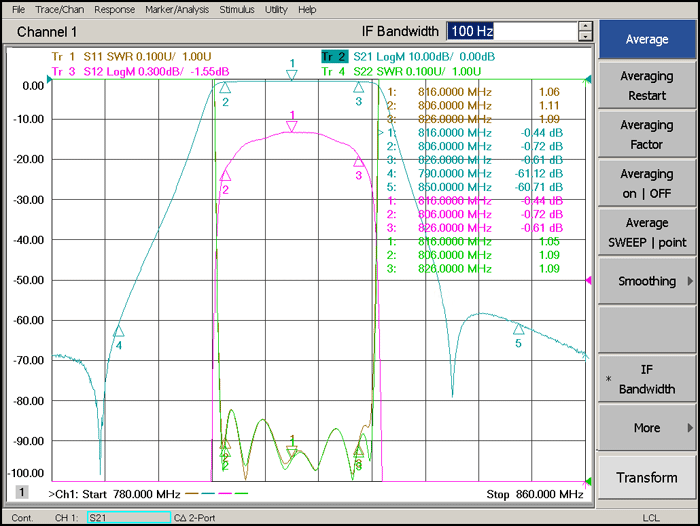This screenshot has height=526, width=700.
Task: Click green reference level marker at bottom right
Action: tap(588, 481)
